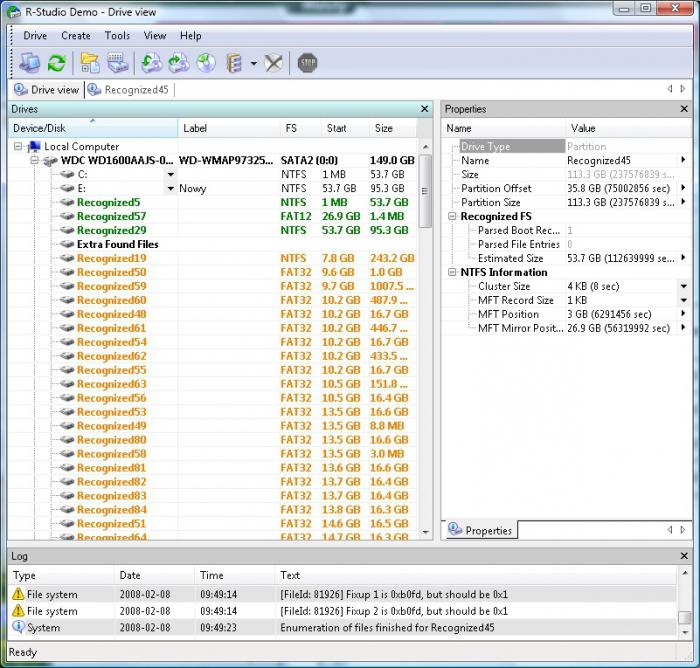Sort by the Start column header
Image resolution: width=700 pixels, height=668 pixels.
(x=345, y=128)
